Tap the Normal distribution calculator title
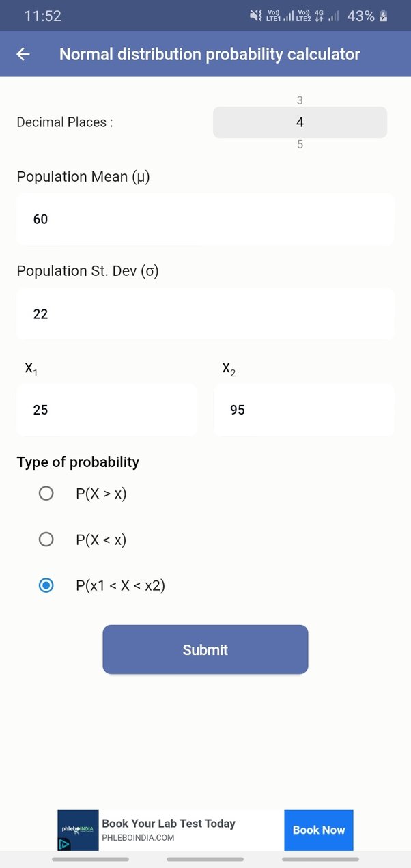 click(x=208, y=54)
